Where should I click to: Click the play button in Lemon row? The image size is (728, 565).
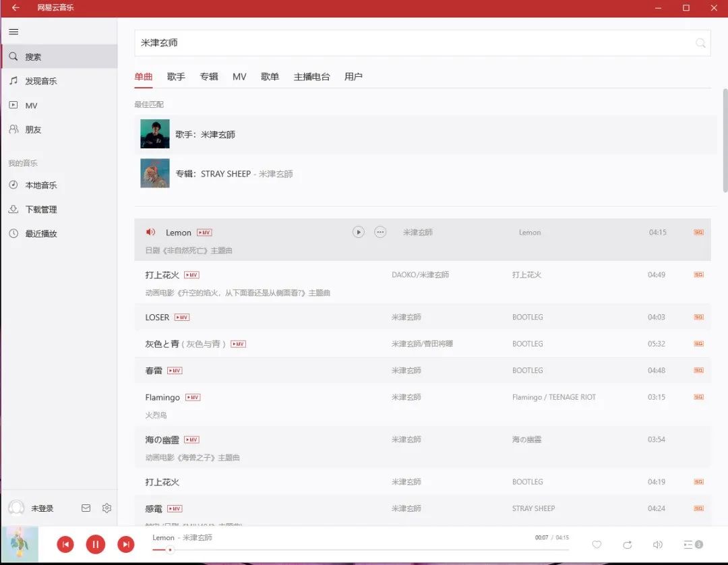[359, 232]
